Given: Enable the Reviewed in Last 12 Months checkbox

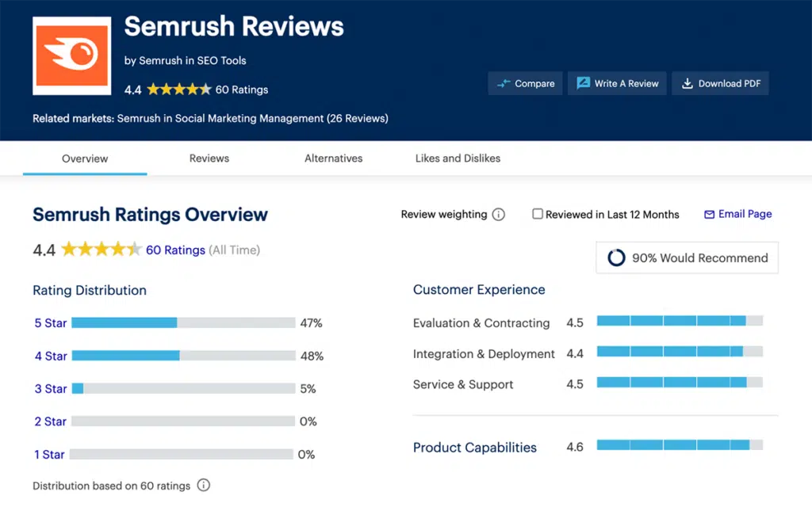Looking at the screenshot, I should pyautogui.click(x=538, y=214).
